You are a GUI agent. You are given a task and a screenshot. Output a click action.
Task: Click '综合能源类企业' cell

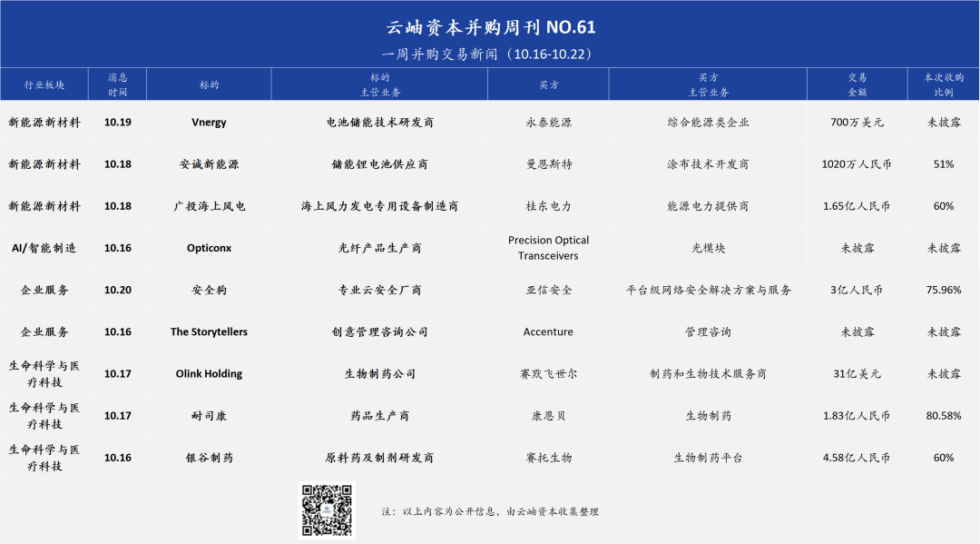click(x=708, y=123)
